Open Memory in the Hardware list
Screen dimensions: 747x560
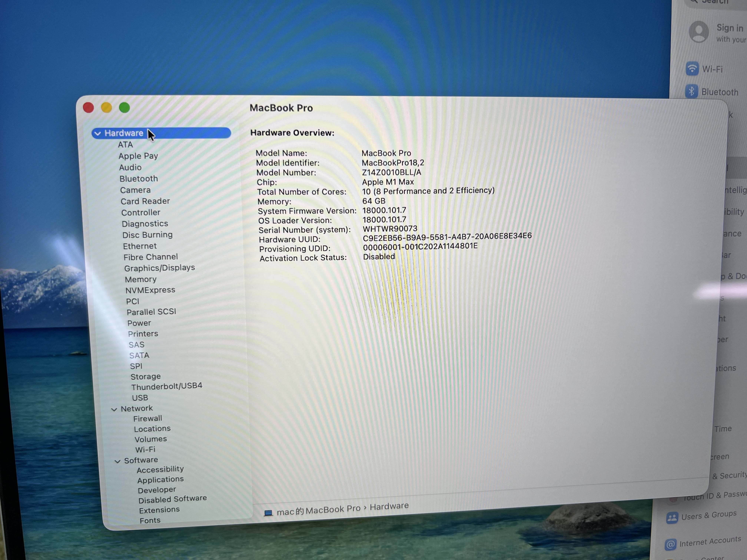(140, 279)
